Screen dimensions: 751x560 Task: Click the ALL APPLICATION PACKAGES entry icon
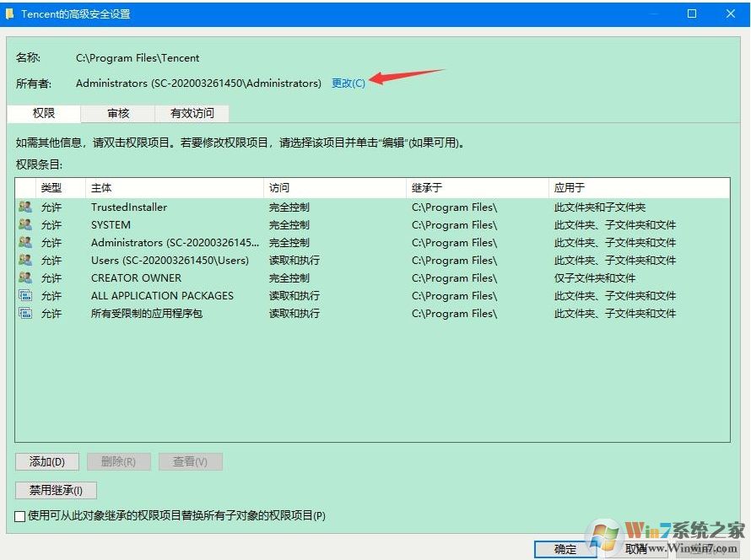25,295
